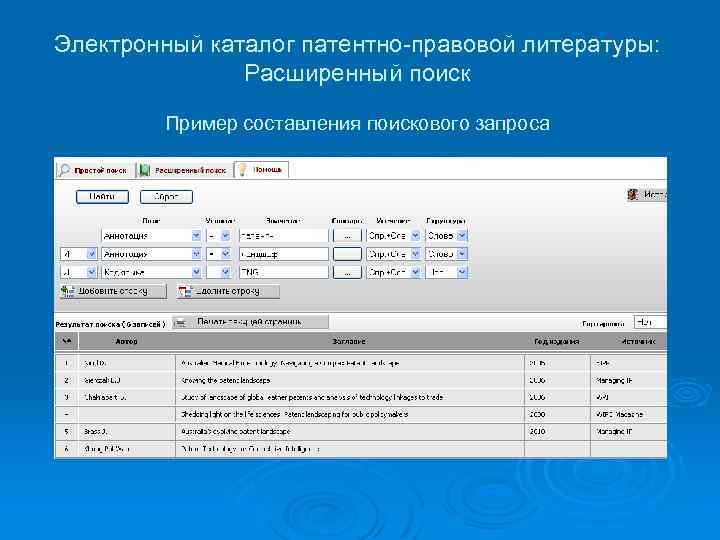This screenshot has width=720, height=540.
Task: Click the Сброс button
Action: (x=166, y=197)
